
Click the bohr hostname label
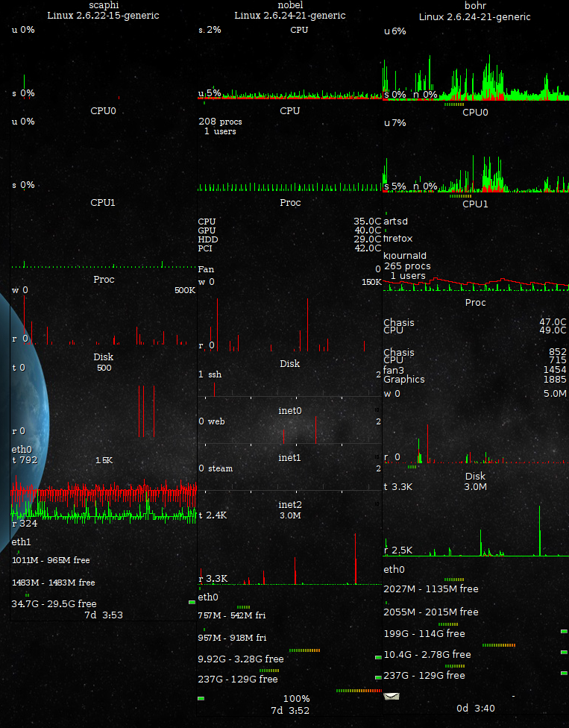click(475, 5)
